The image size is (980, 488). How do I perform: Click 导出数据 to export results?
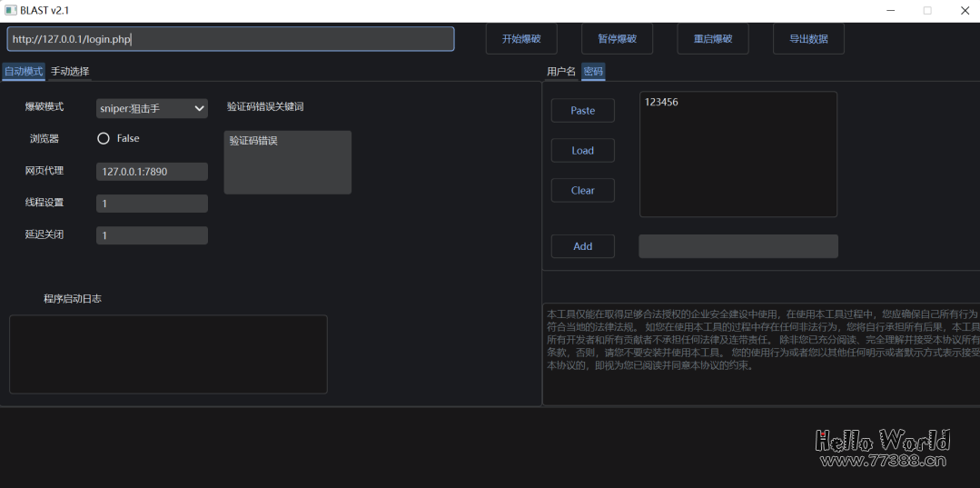[808, 39]
